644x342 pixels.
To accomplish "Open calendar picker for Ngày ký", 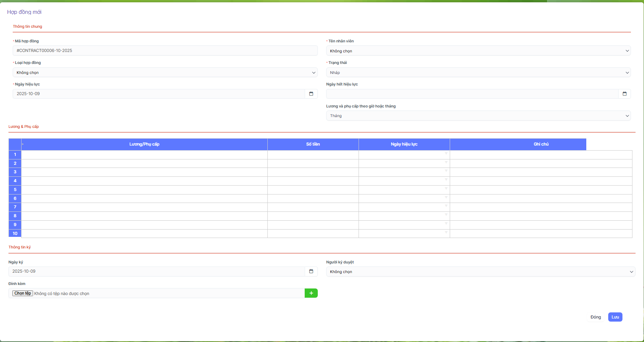I will point(311,271).
